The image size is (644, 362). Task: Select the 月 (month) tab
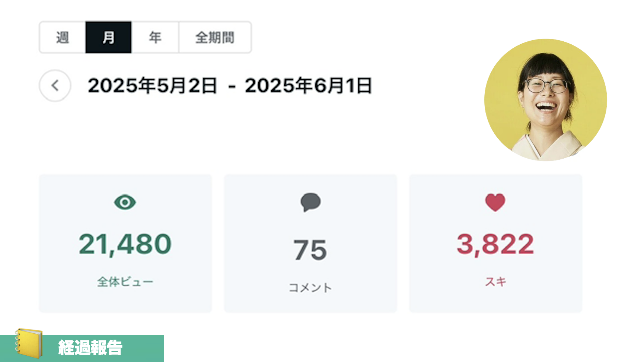(108, 37)
